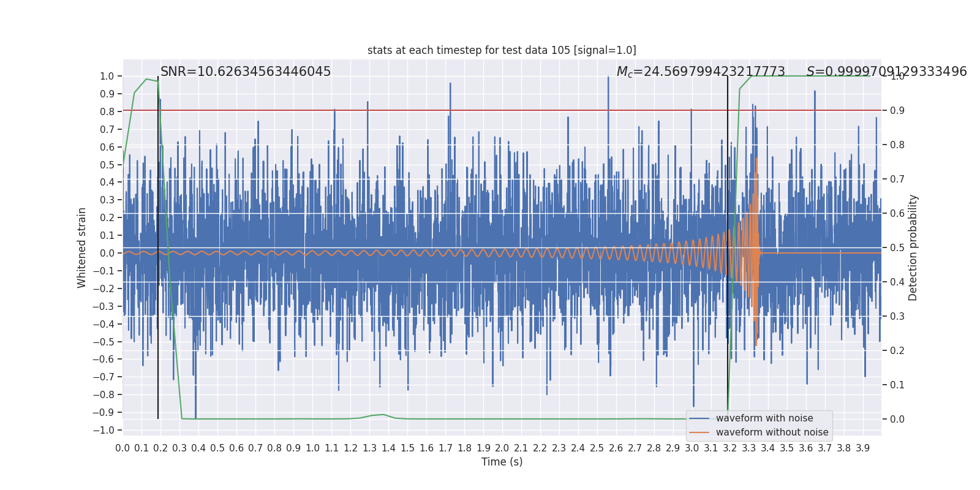Click the 'waveform without noise' legend label

pos(772,432)
